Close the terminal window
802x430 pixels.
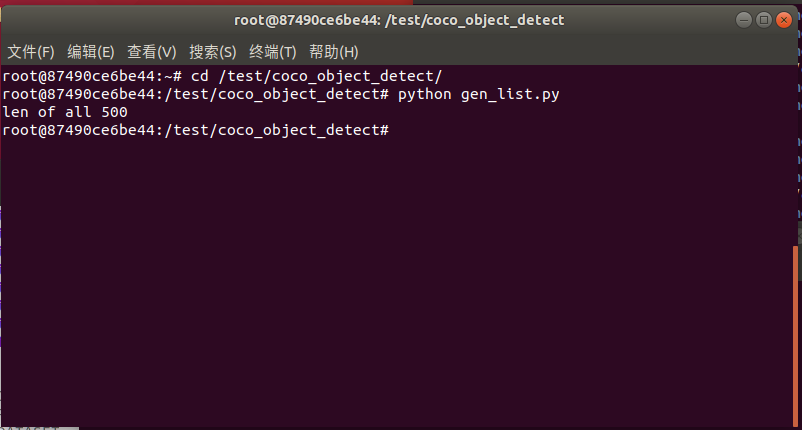[782, 19]
